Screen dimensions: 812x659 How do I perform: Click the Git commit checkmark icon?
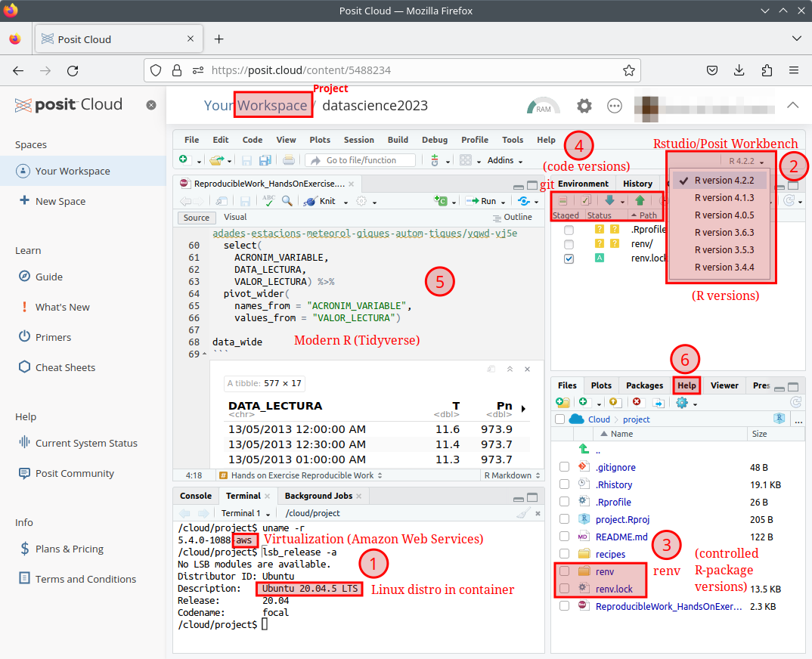[x=586, y=200]
